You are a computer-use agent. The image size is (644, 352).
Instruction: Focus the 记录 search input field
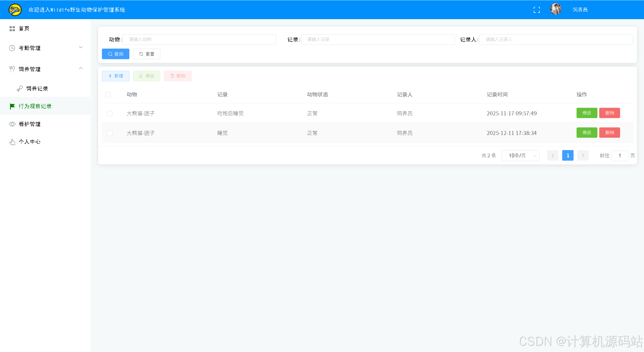click(x=378, y=40)
